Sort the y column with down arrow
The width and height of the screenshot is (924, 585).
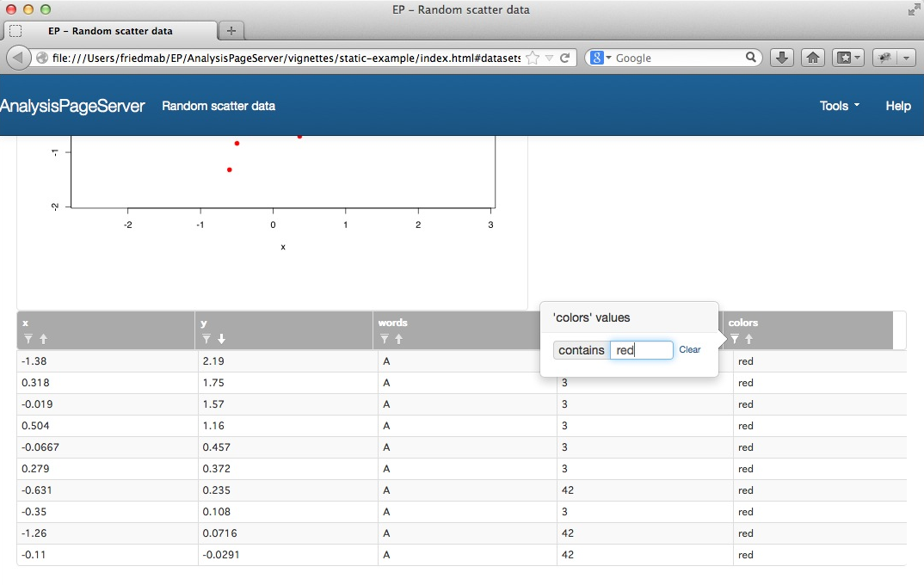[x=221, y=339]
